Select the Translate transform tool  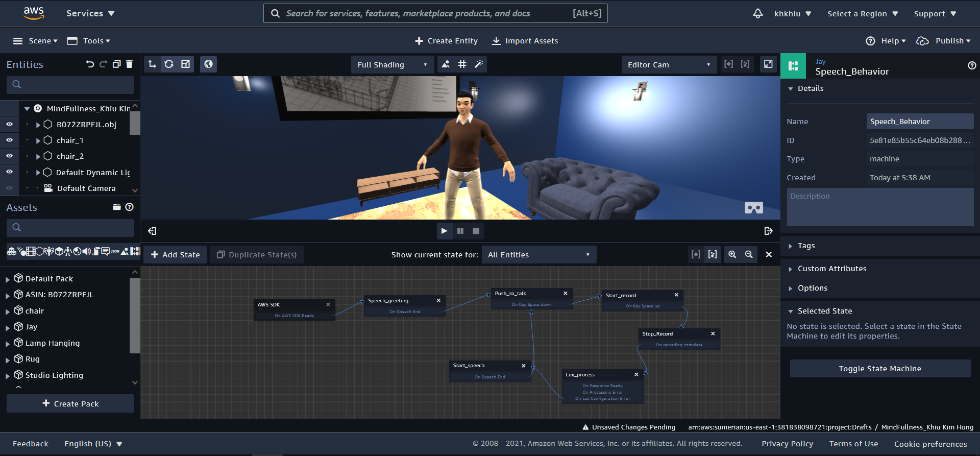click(x=152, y=64)
